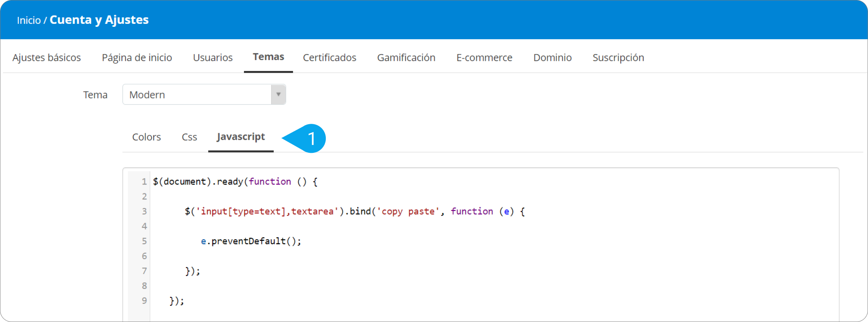Switch to Colors sub-tab

[146, 137]
